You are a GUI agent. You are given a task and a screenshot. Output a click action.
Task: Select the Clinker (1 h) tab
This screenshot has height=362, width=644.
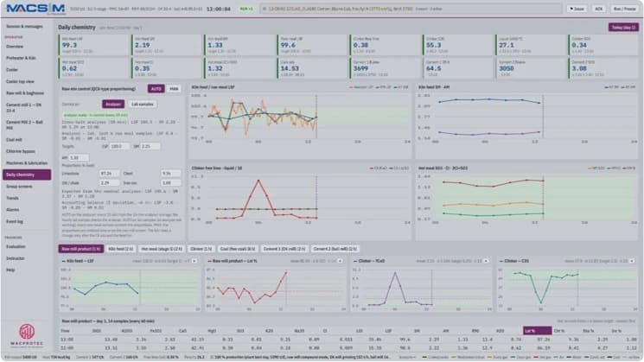pos(201,249)
